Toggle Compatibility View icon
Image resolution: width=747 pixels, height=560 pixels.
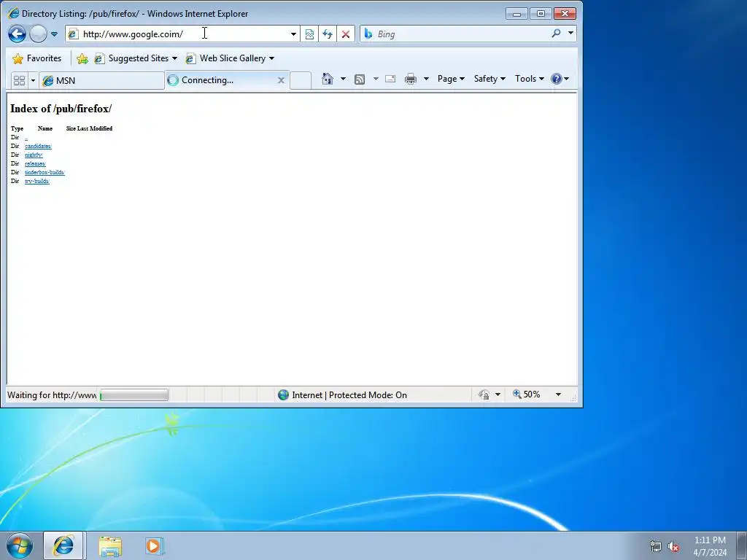(309, 34)
